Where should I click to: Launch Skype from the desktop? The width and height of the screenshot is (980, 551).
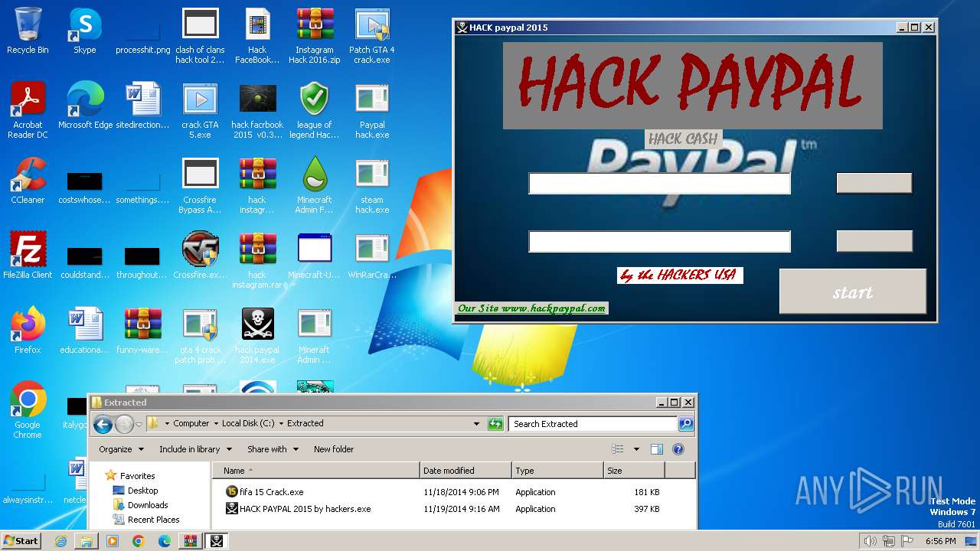pos(84,32)
